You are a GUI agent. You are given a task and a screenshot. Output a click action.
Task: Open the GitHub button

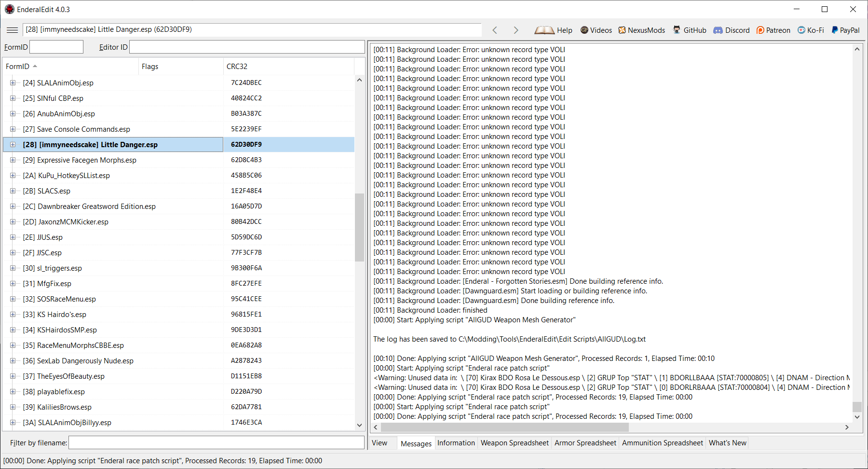tap(690, 30)
